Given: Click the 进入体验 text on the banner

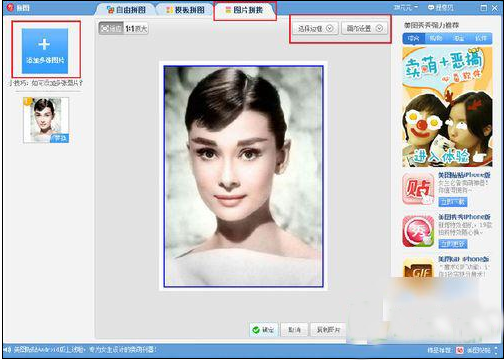Looking at the screenshot, I should coord(442,155).
